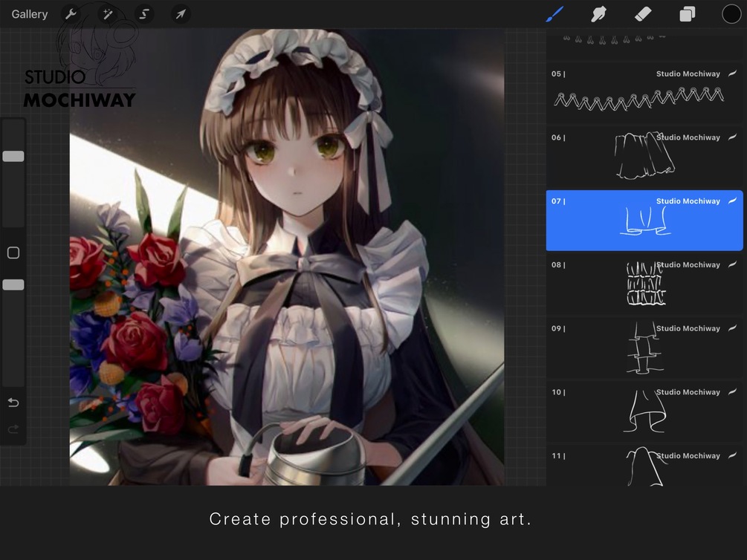Click the "05 |" brush label
The width and height of the screenshot is (747, 560).
[x=558, y=74]
